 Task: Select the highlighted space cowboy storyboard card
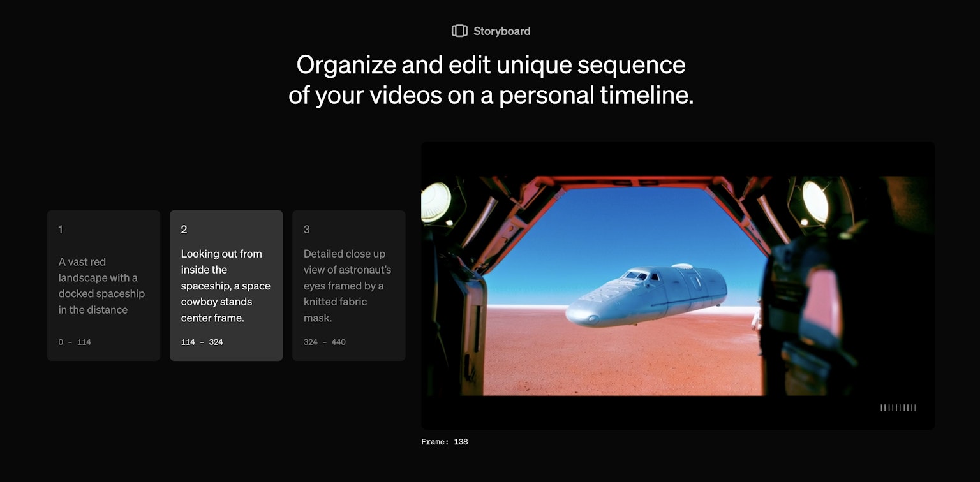226,285
